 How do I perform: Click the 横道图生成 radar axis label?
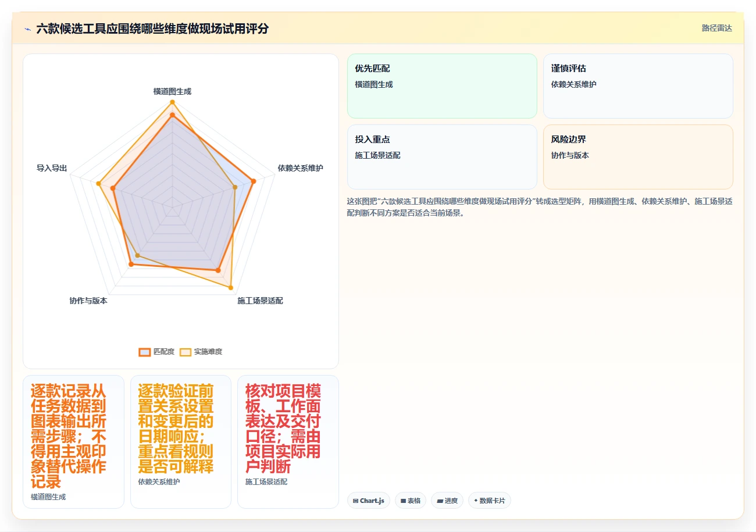172,91
